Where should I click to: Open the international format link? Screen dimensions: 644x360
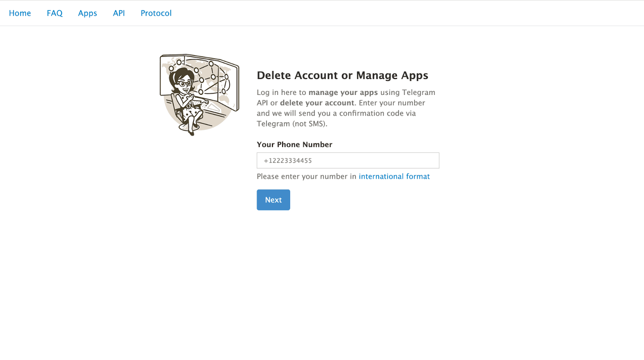point(394,177)
